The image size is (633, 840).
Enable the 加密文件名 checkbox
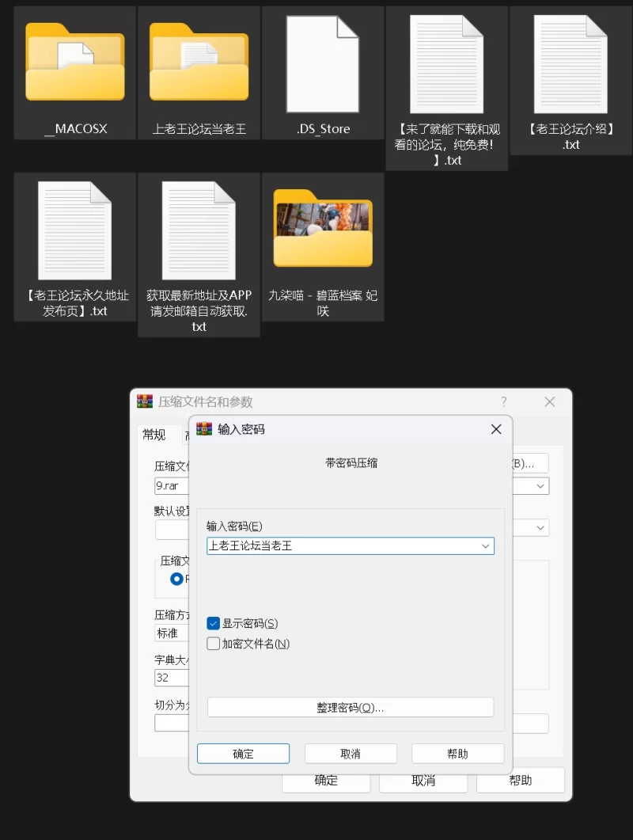coord(214,644)
